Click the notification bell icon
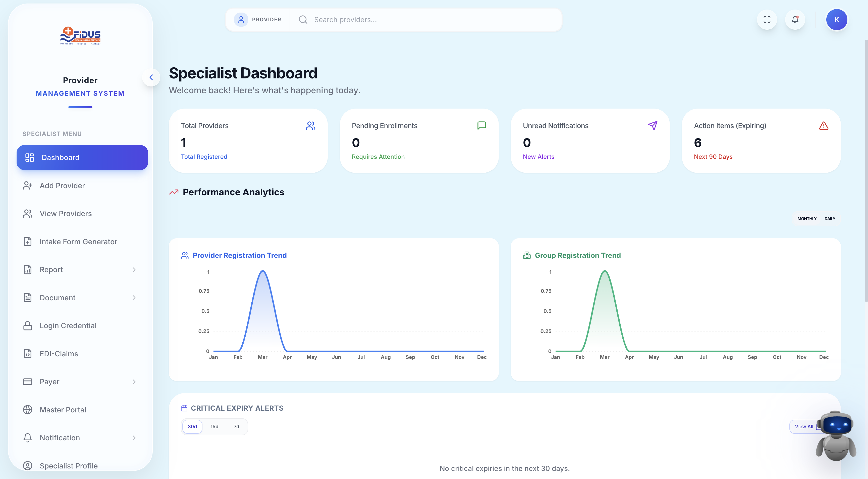This screenshot has height=479, width=868. tap(795, 20)
